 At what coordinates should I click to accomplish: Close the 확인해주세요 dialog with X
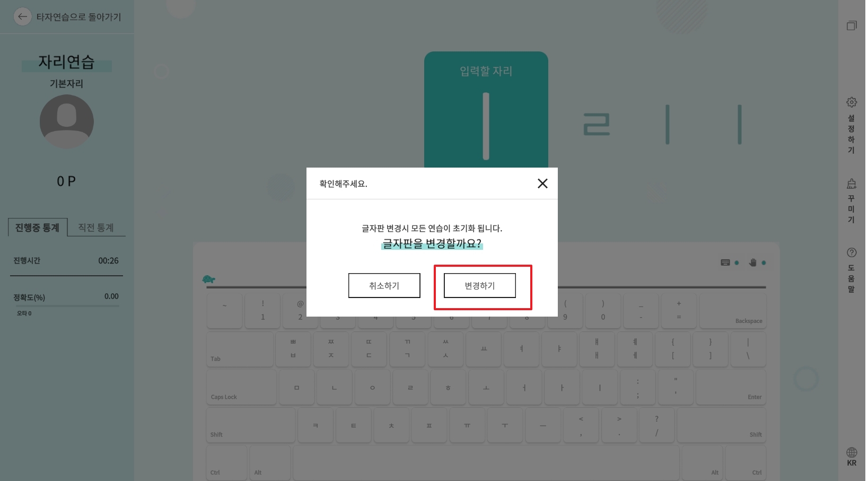[x=542, y=183]
